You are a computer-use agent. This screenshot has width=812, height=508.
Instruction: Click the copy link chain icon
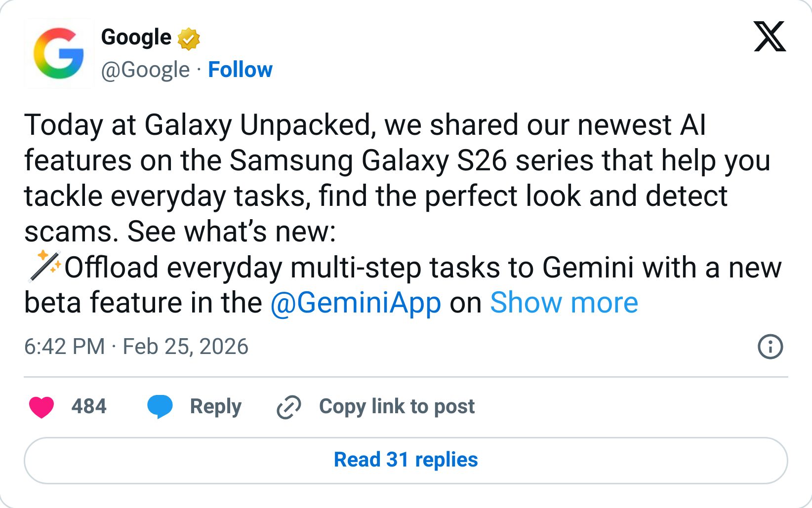[289, 406]
